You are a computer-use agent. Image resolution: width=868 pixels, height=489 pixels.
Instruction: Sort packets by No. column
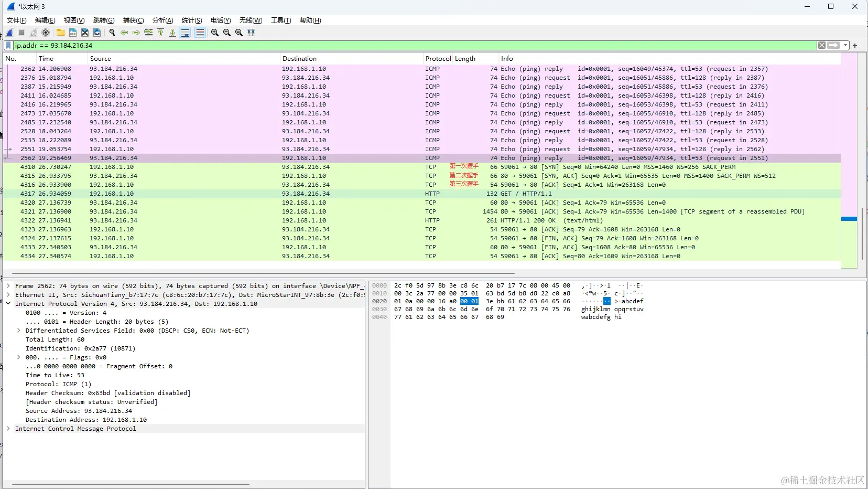(20, 59)
